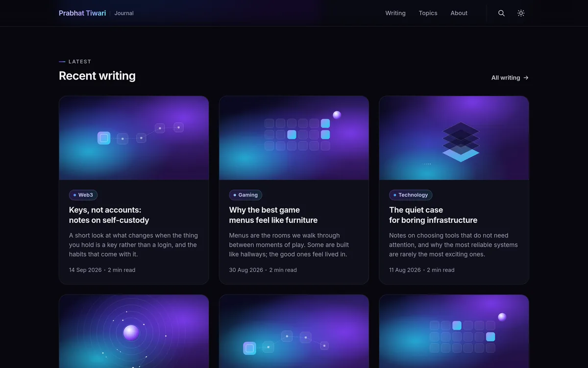Image resolution: width=588 pixels, height=368 pixels.
Task: Open the About nav item
Action: (459, 13)
